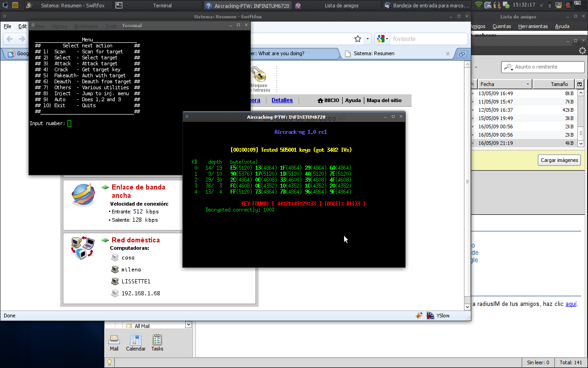Select the email dated 13/05/09 16:49
This screenshot has height=368, width=588.
(x=524, y=93)
